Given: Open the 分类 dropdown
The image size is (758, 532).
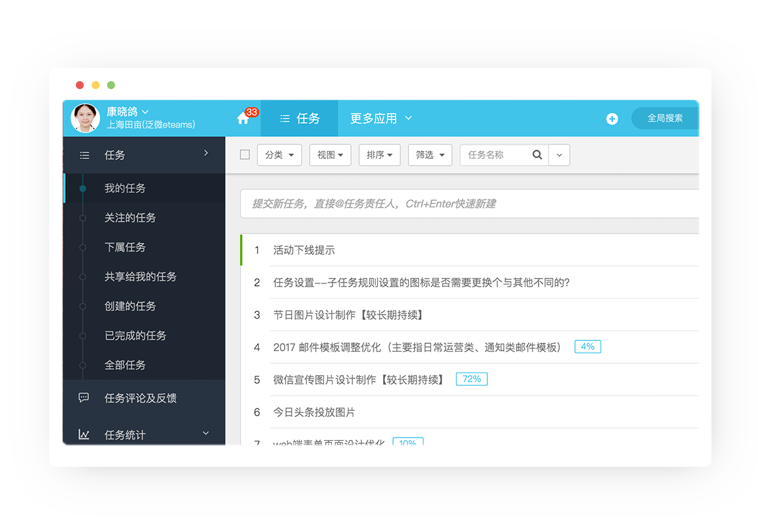Looking at the screenshot, I should tap(279, 155).
